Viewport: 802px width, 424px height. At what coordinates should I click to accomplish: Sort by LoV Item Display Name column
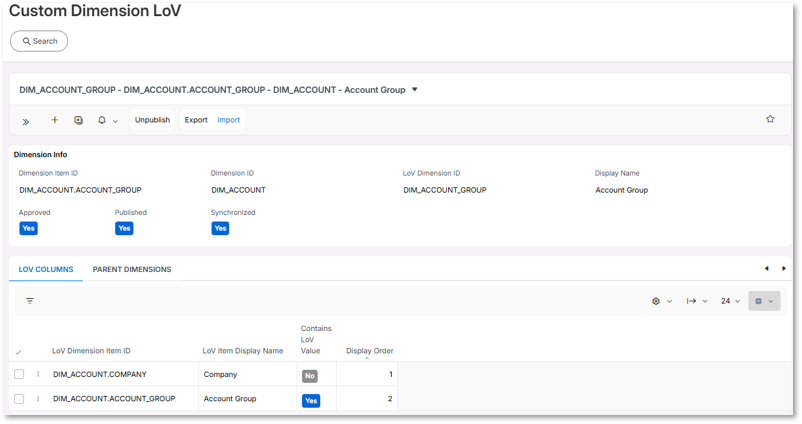(242, 351)
